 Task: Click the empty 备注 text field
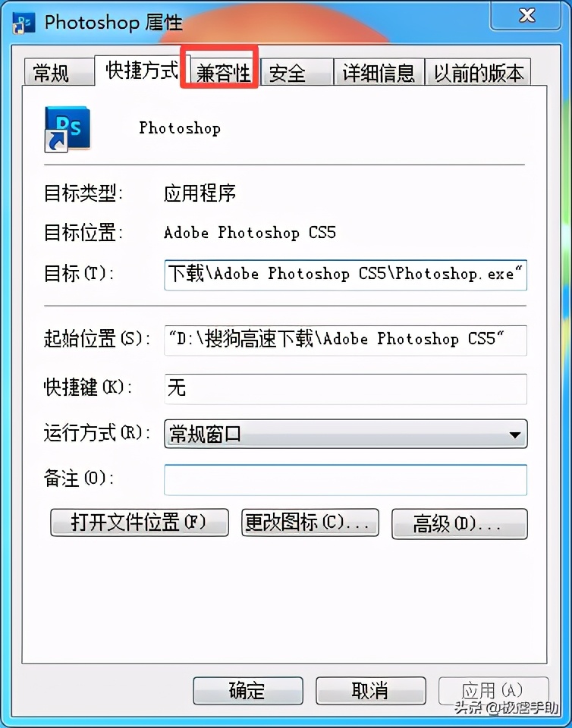345,479
